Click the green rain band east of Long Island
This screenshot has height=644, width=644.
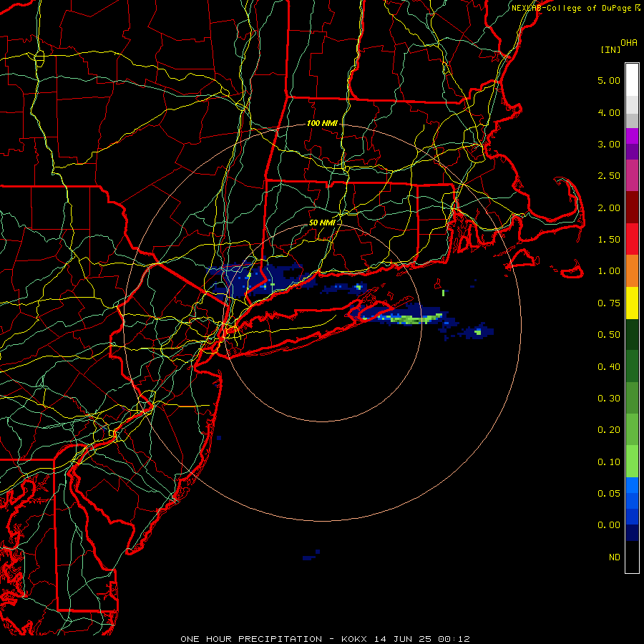[411, 319]
